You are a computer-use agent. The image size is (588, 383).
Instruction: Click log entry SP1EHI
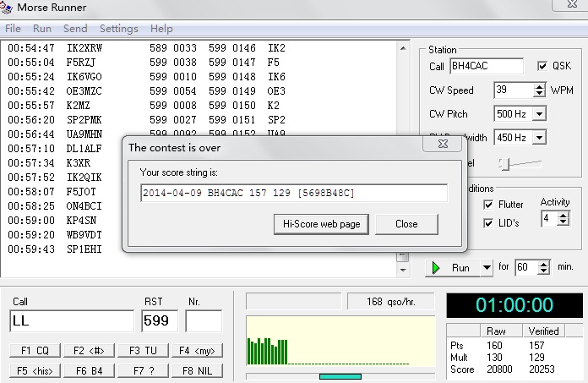(x=84, y=249)
